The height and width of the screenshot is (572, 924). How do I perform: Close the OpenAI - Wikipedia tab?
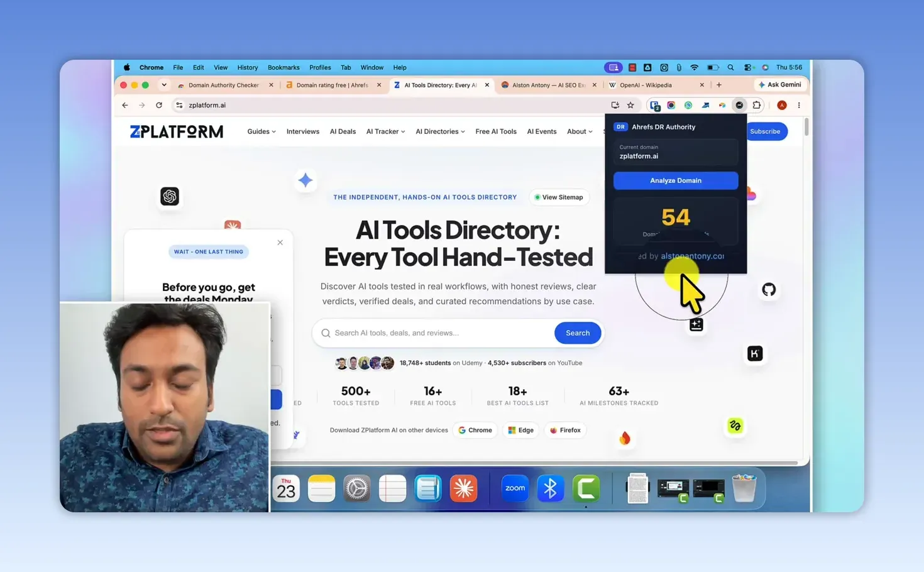[x=702, y=85]
